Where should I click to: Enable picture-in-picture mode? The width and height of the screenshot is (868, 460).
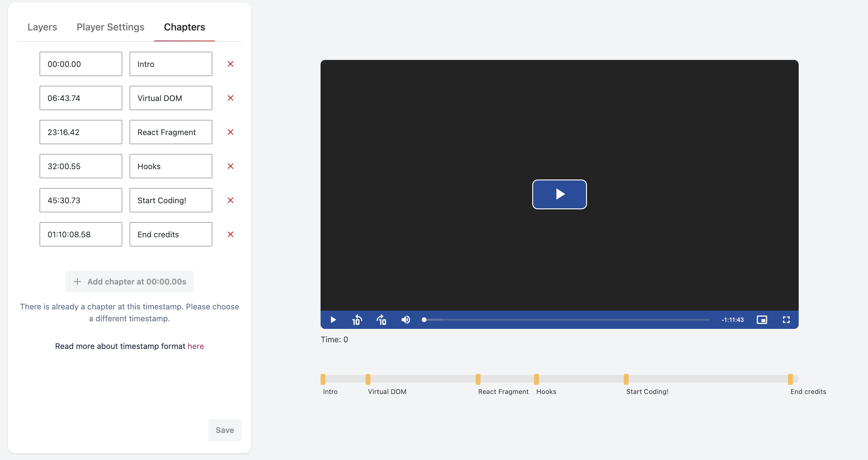pyautogui.click(x=762, y=319)
